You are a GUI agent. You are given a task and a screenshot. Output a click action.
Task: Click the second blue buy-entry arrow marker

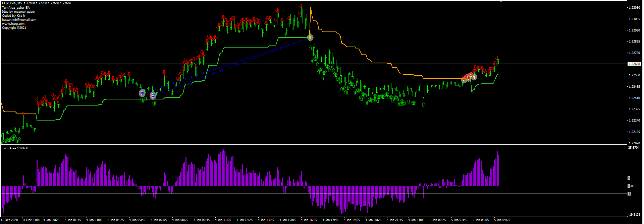point(153,96)
